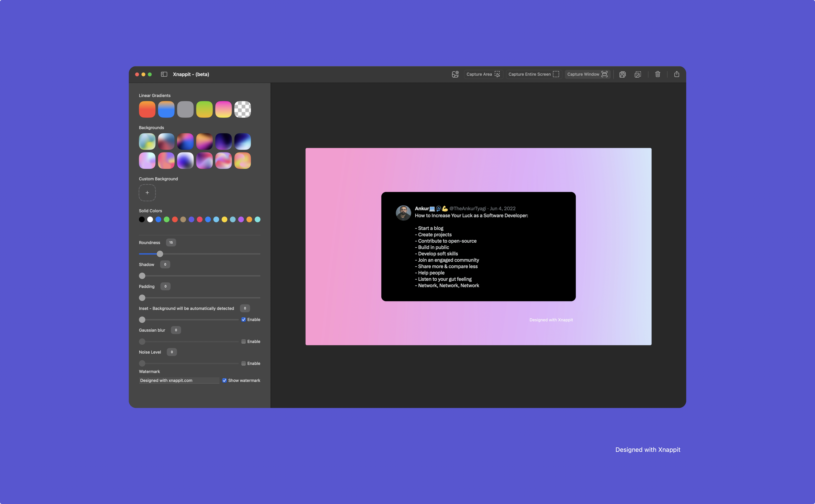The height and width of the screenshot is (504, 815).
Task: Choose the orange-red linear gradient swatch
Action: [147, 109]
